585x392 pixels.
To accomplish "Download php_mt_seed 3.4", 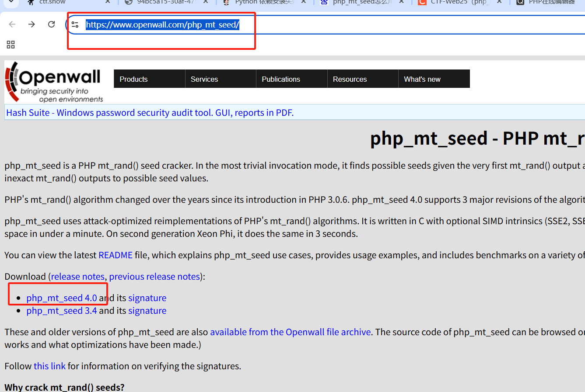I will 62,311.
